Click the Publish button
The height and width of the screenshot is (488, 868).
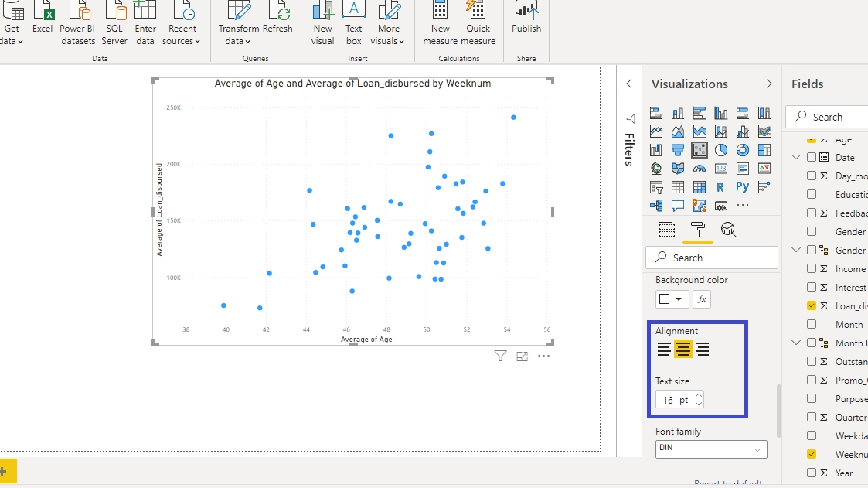point(526,21)
